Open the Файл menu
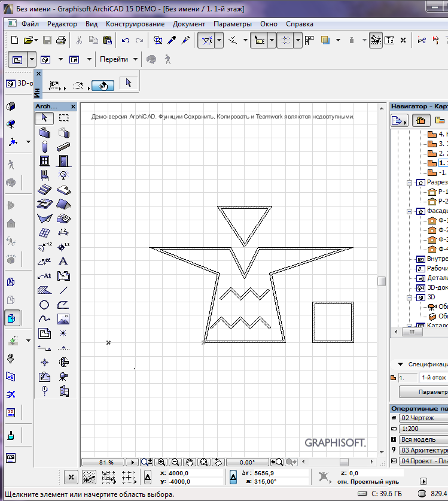Viewport: 448px width, 501px height. [x=30, y=24]
